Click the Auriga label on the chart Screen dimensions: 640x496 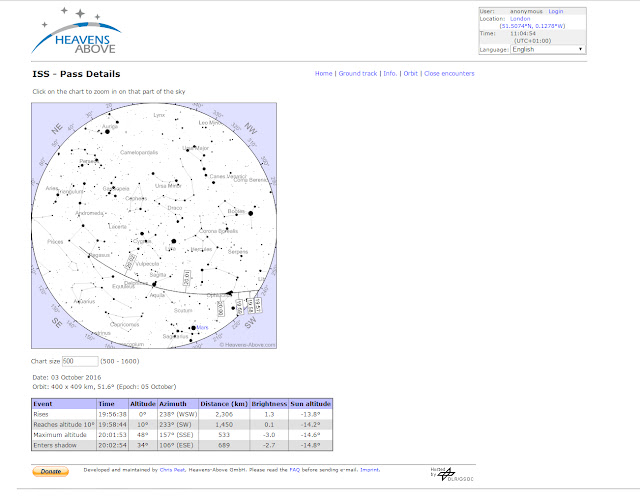110,127
